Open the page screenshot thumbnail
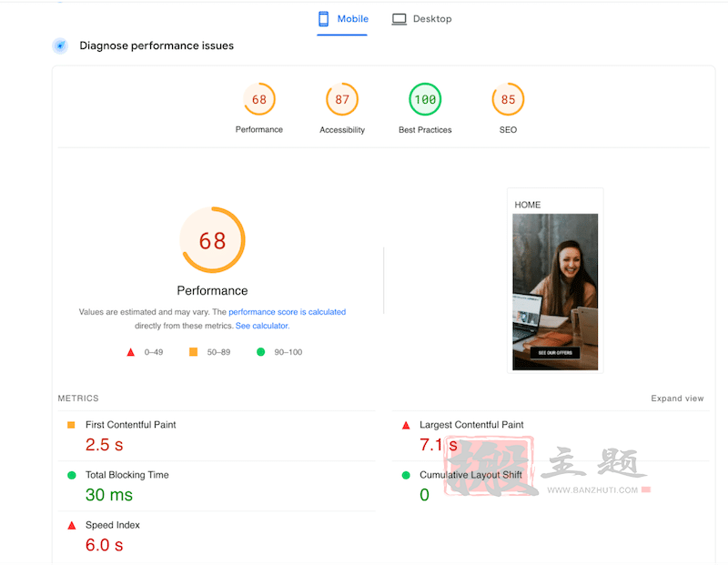Image resolution: width=728 pixels, height=565 pixels. (555, 280)
